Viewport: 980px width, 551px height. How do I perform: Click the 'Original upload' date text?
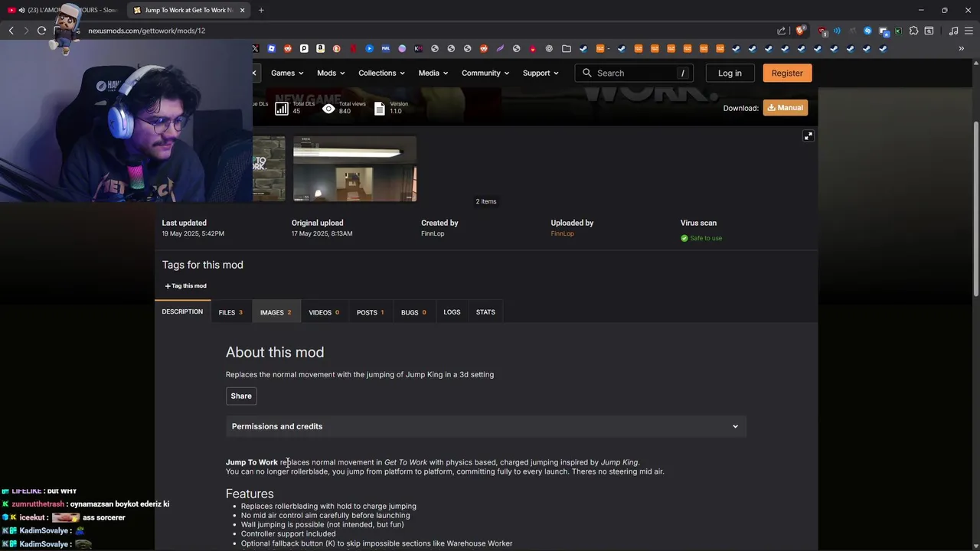tap(322, 233)
